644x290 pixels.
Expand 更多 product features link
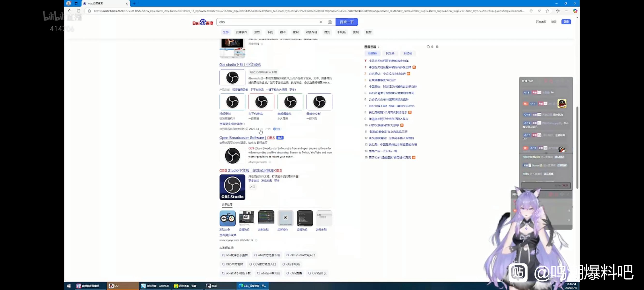pyautogui.click(x=293, y=89)
